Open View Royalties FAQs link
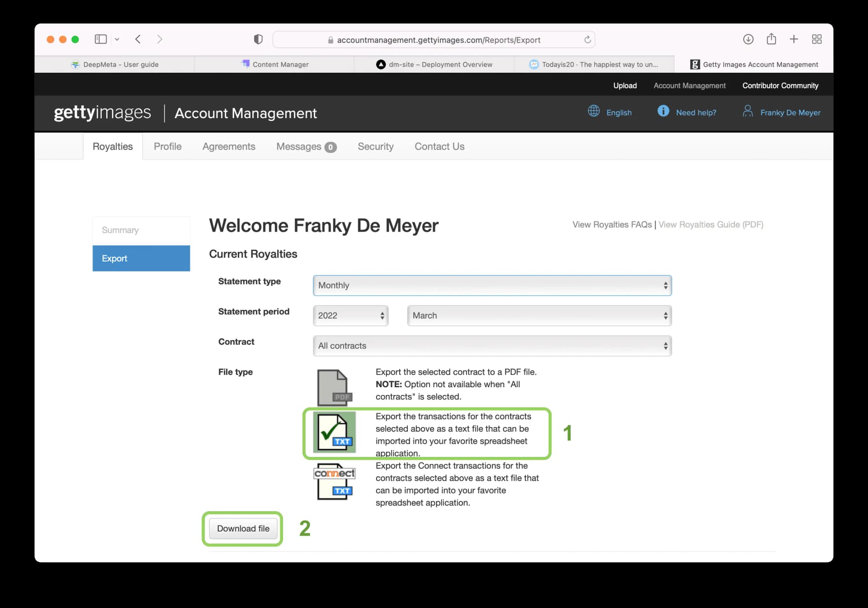The height and width of the screenshot is (608, 868). click(x=612, y=225)
